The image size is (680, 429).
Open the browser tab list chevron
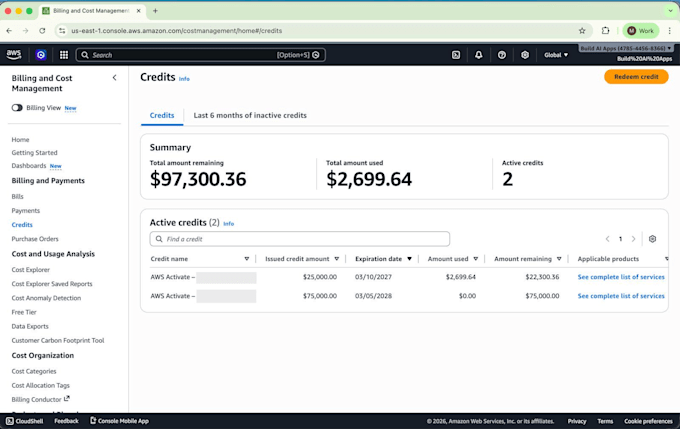pyautogui.click(x=670, y=11)
